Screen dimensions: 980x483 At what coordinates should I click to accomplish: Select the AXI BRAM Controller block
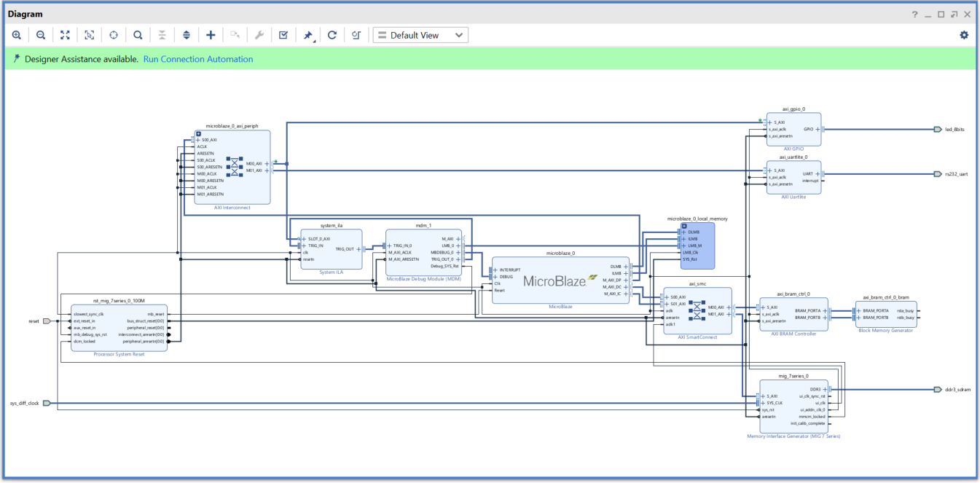click(792, 314)
